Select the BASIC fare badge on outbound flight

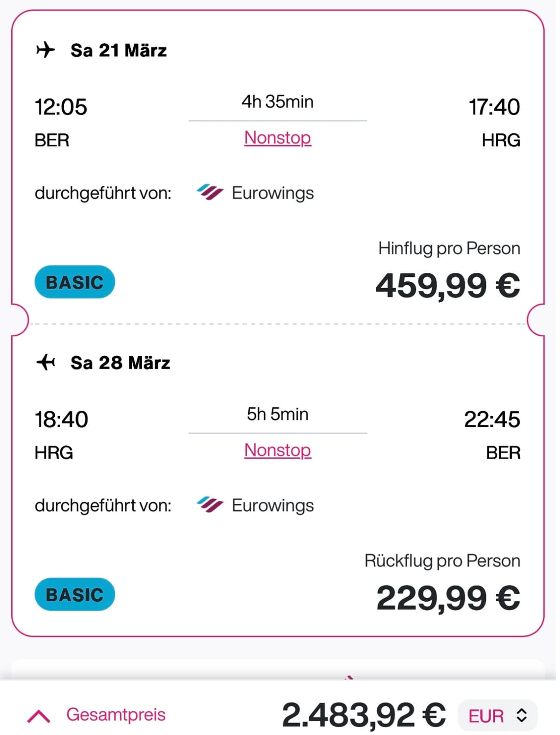(x=74, y=282)
